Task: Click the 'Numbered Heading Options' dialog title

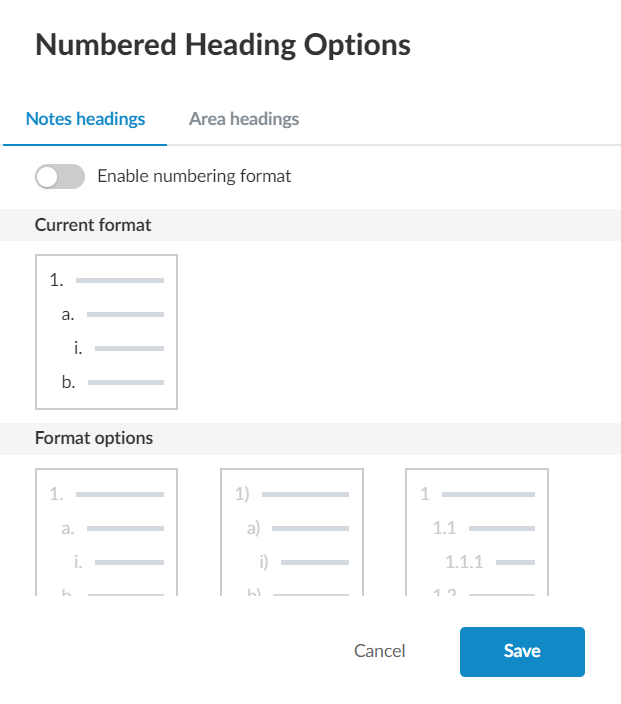Action: [223, 45]
